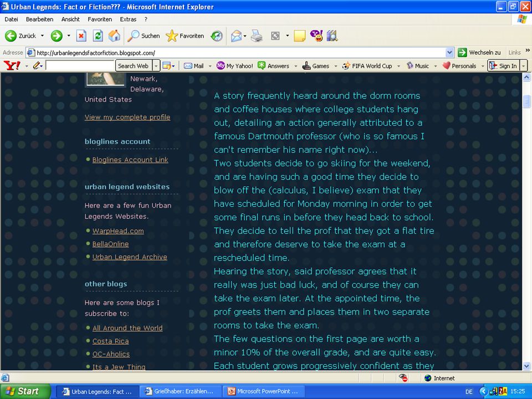Go to the Home page icon

click(x=114, y=35)
